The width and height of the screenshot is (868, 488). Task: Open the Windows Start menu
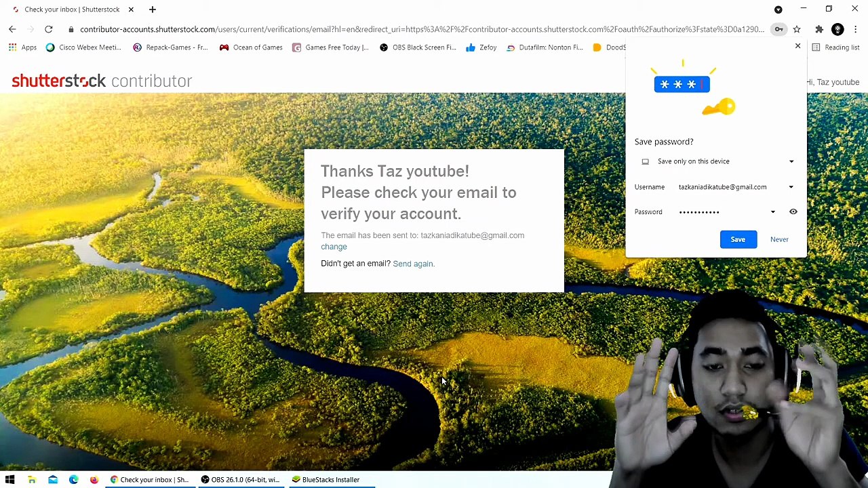[10, 480]
